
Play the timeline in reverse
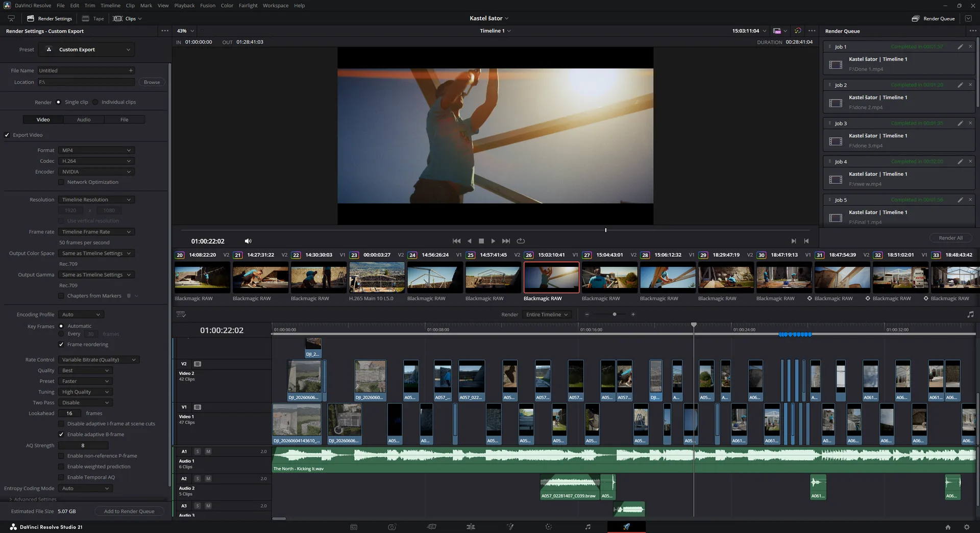(x=470, y=241)
